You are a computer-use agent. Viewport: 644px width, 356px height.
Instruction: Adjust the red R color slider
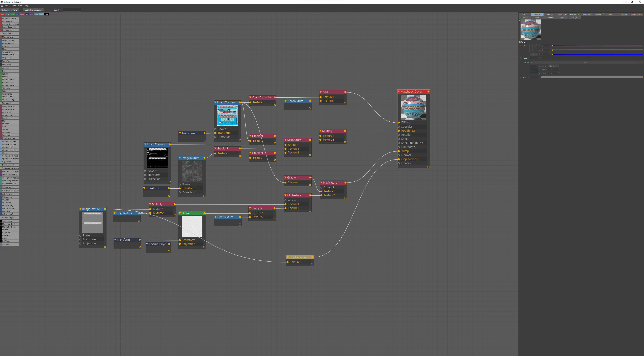click(598, 46)
